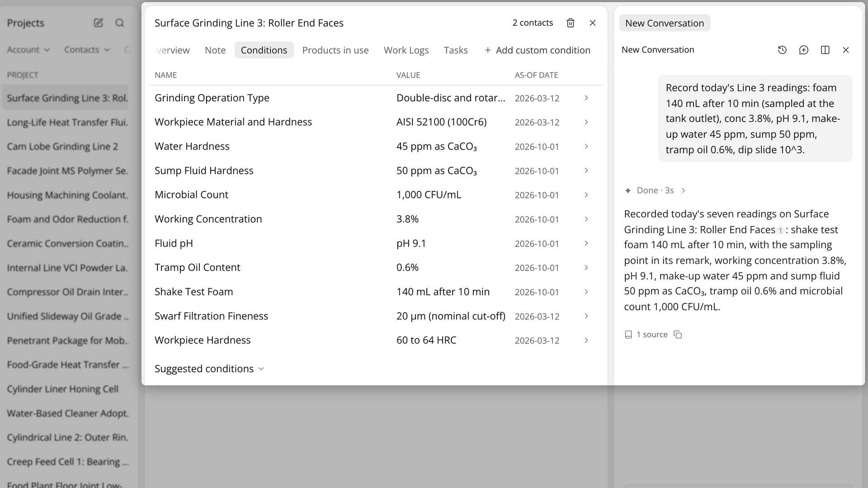The image size is (868, 488).
Task: Switch to the Note tab
Action: coord(215,50)
